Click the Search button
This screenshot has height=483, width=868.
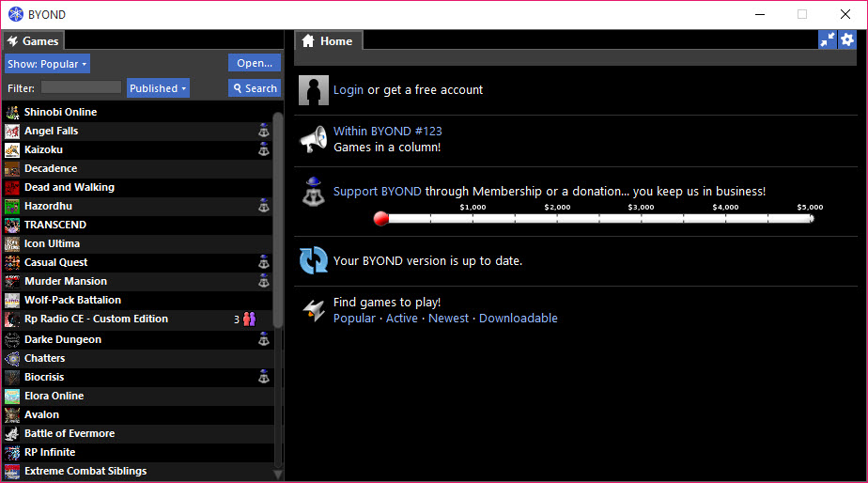click(255, 88)
